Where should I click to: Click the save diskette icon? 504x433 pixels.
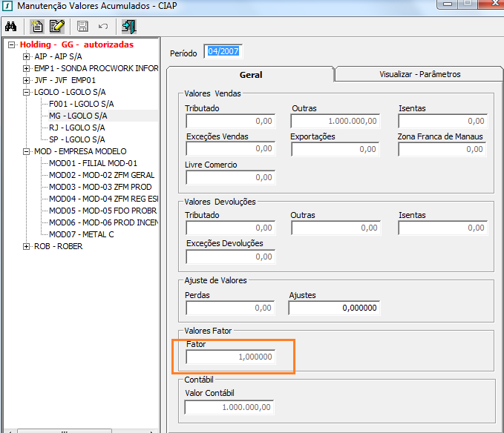(x=82, y=27)
